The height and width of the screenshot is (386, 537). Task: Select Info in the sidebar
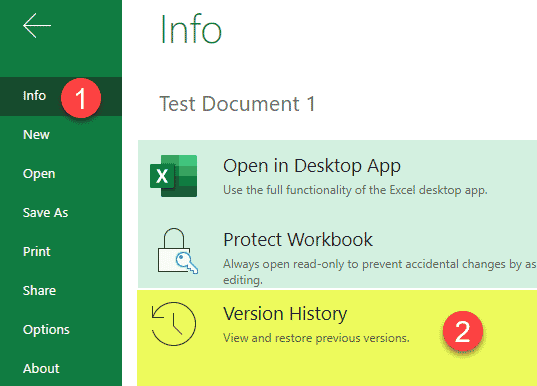click(x=34, y=96)
